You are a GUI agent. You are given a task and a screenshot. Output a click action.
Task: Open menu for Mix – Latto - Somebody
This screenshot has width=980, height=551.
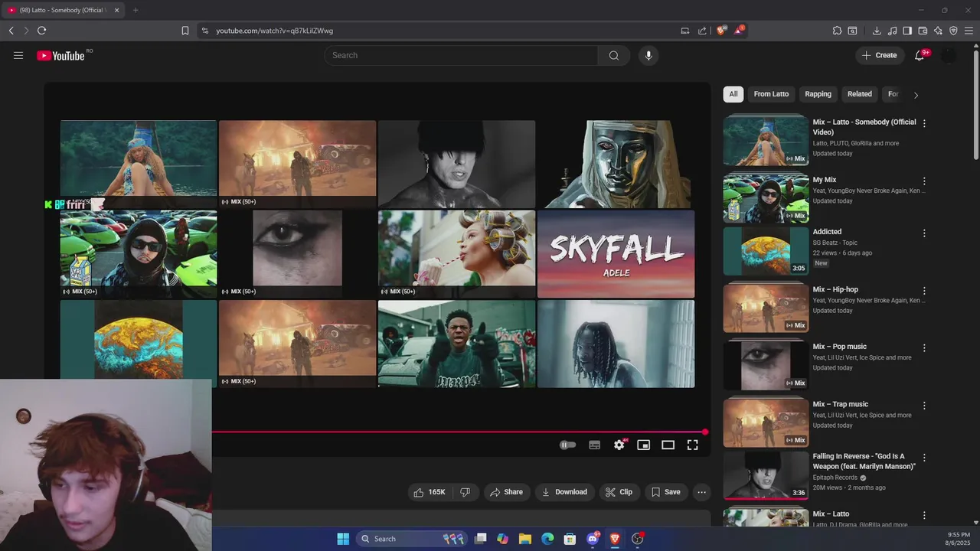pyautogui.click(x=924, y=123)
